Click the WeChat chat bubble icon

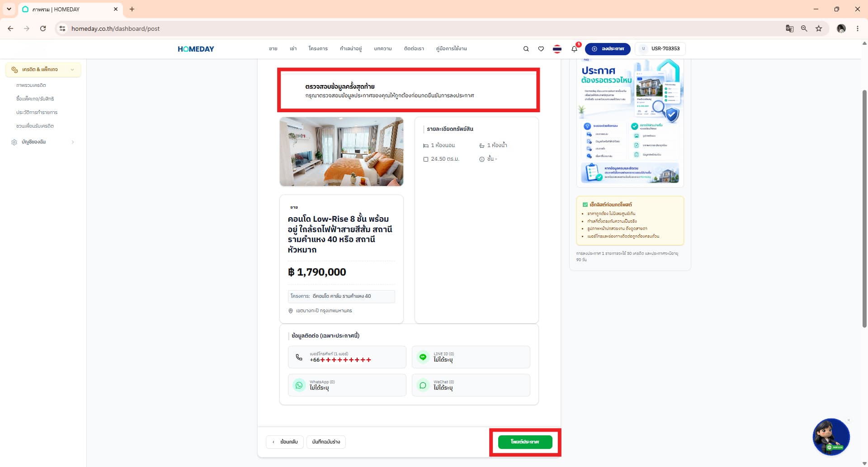tap(423, 385)
